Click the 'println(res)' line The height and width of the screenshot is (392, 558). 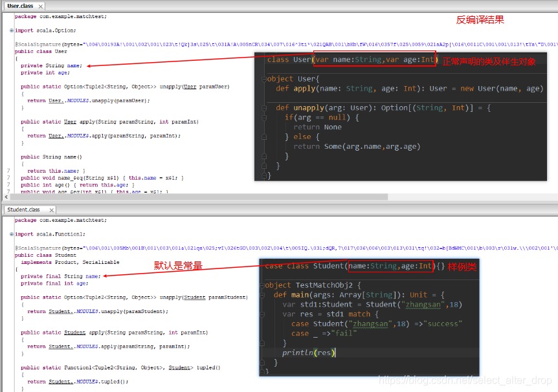pyautogui.click(x=309, y=353)
